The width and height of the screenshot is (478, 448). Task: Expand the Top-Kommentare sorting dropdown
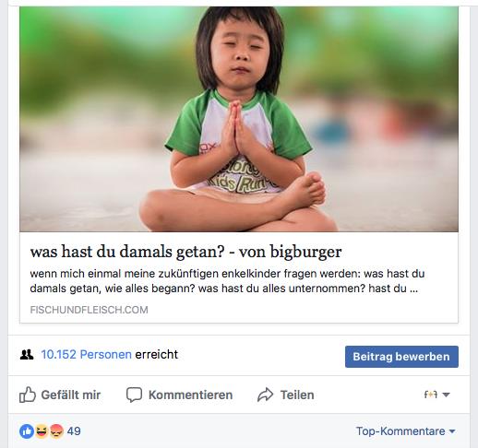pos(405,431)
